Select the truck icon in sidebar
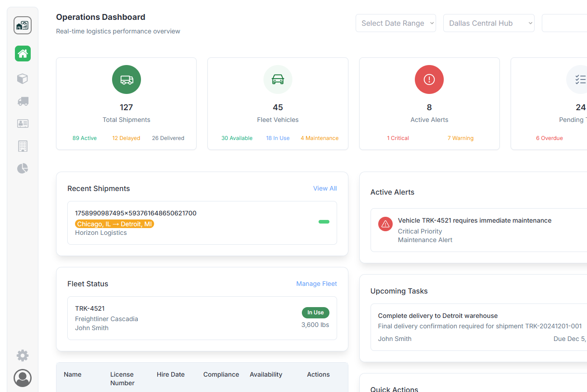The width and height of the screenshot is (587, 392). click(x=23, y=101)
